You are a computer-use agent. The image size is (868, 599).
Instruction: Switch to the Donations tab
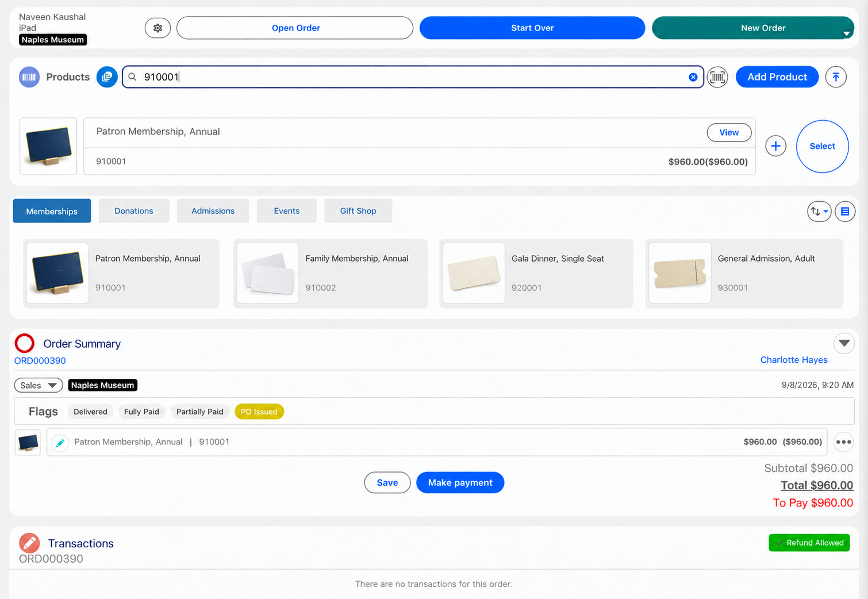[134, 211]
